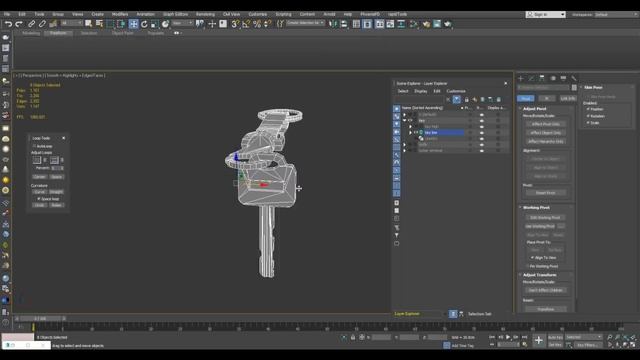Click Affect Hierarchy Only button
The height and width of the screenshot is (360, 640).
click(x=545, y=141)
